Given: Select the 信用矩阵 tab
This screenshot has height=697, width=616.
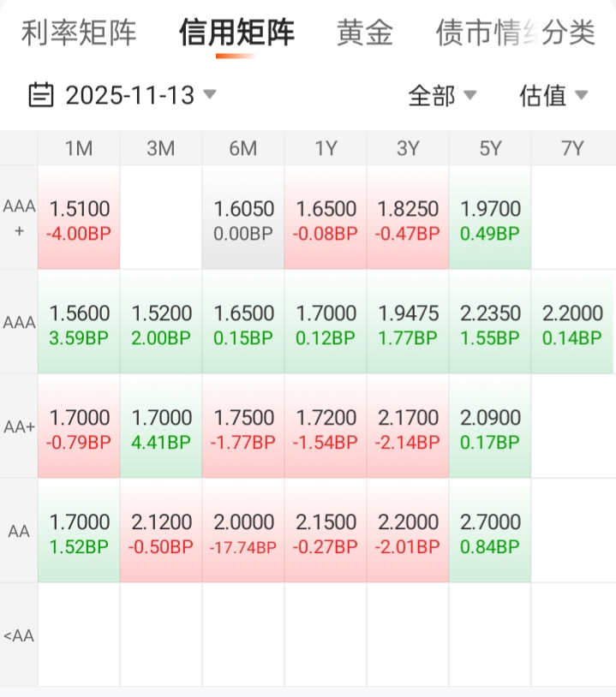Looking at the screenshot, I should (236, 33).
